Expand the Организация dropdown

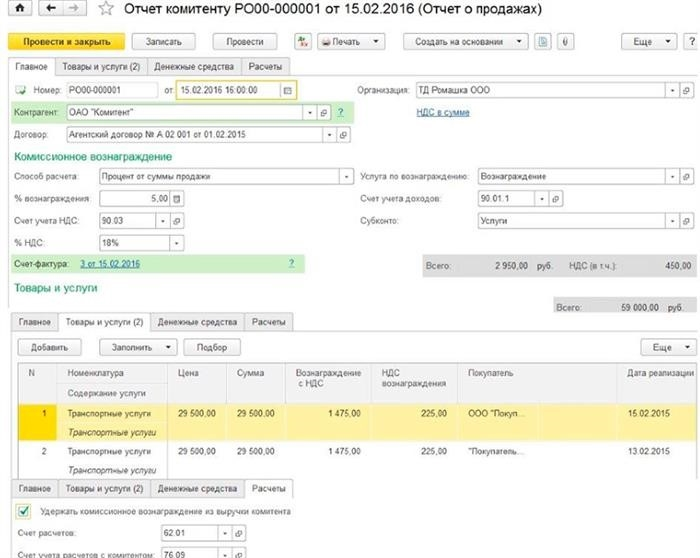(x=672, y=90)
